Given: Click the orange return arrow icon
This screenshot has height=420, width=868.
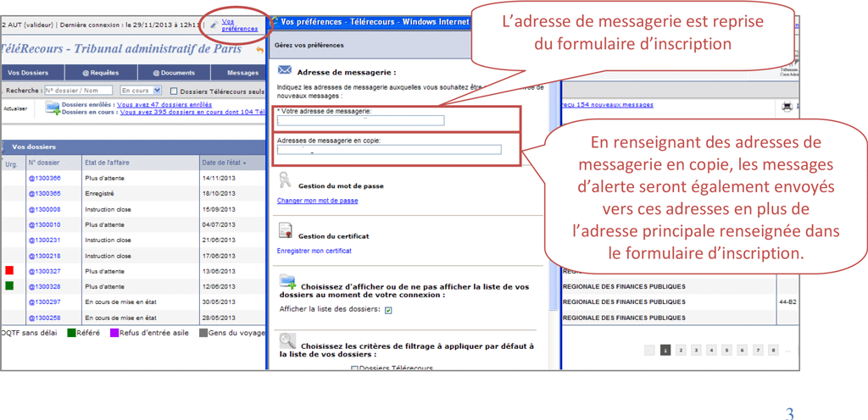Looking at the screenshot, I should (x=260, y=50).
